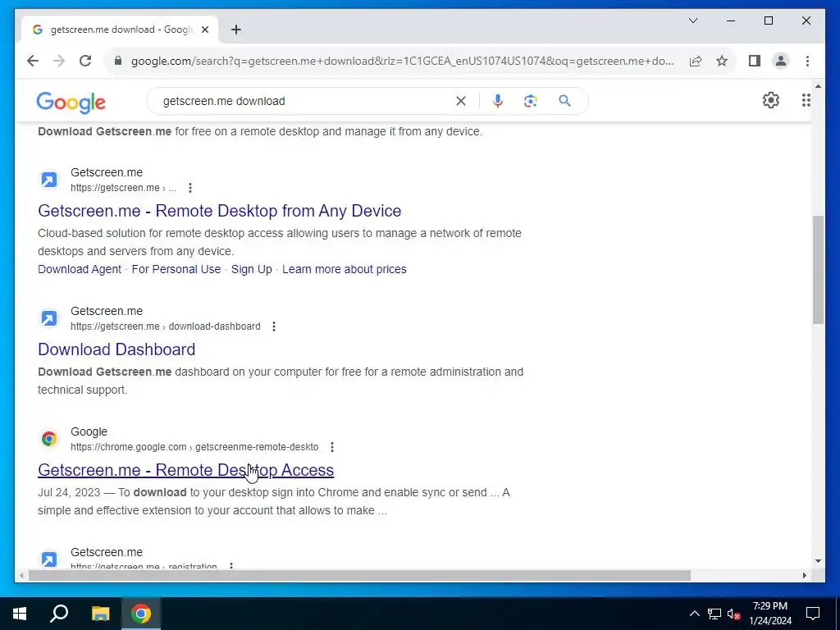Click Getscreen.me favicon above Download Dashboard
This screenshot has height=630, width=840.
pos(48,318)
